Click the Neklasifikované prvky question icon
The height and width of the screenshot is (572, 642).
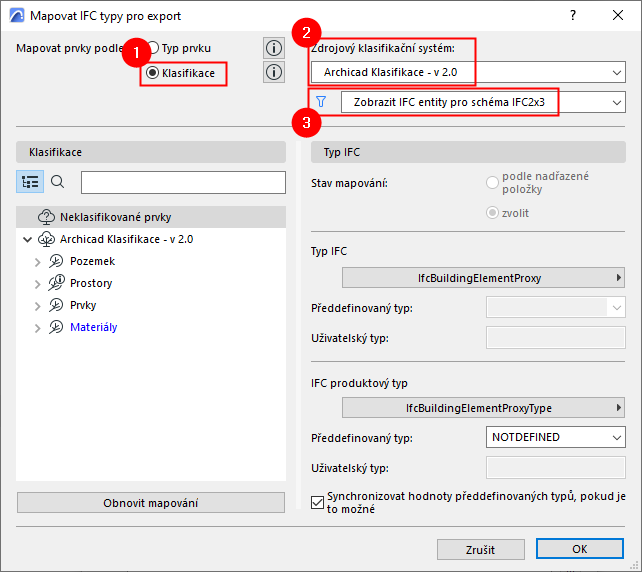[x=46, y=217]
